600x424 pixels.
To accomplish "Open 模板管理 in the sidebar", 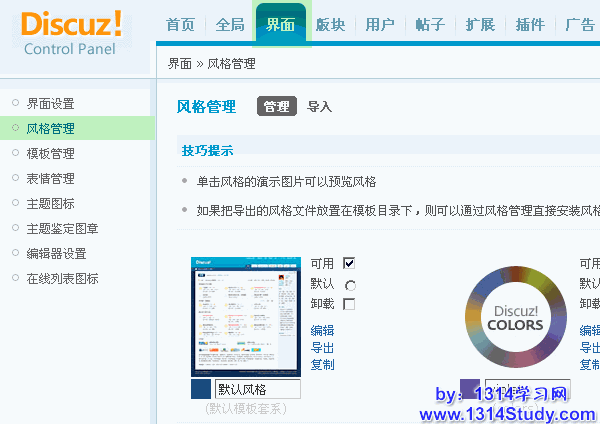I will coord(50,154).
